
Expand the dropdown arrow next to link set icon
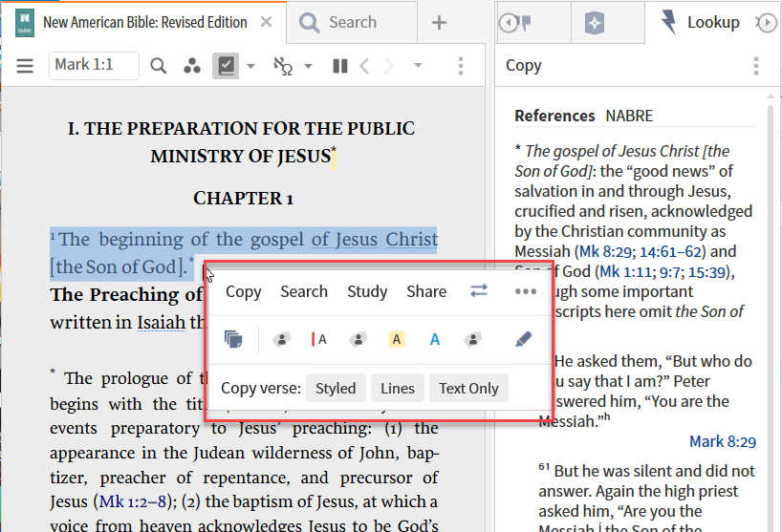click(x=308, y=66)
